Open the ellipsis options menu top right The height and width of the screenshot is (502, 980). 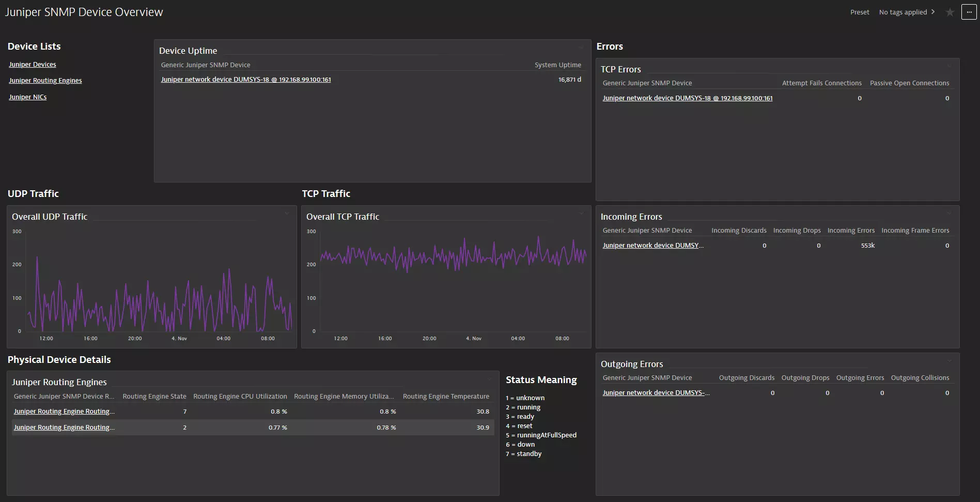969,12
